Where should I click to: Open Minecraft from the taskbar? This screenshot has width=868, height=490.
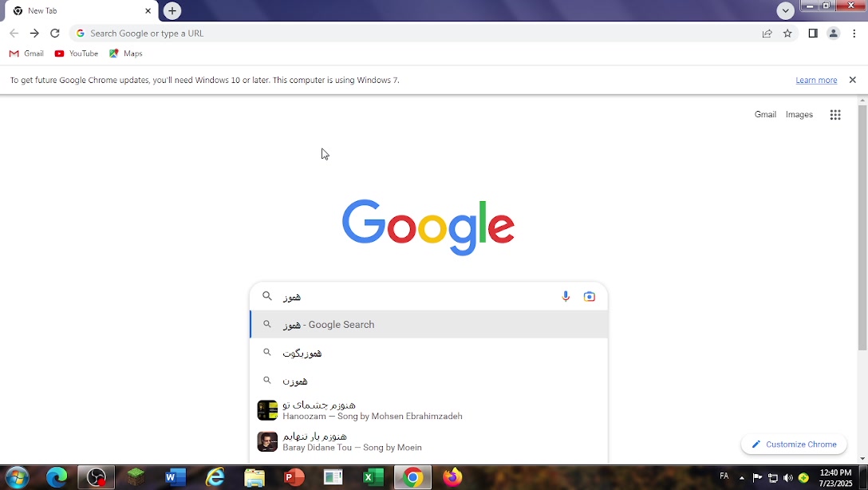click(136, 477)
